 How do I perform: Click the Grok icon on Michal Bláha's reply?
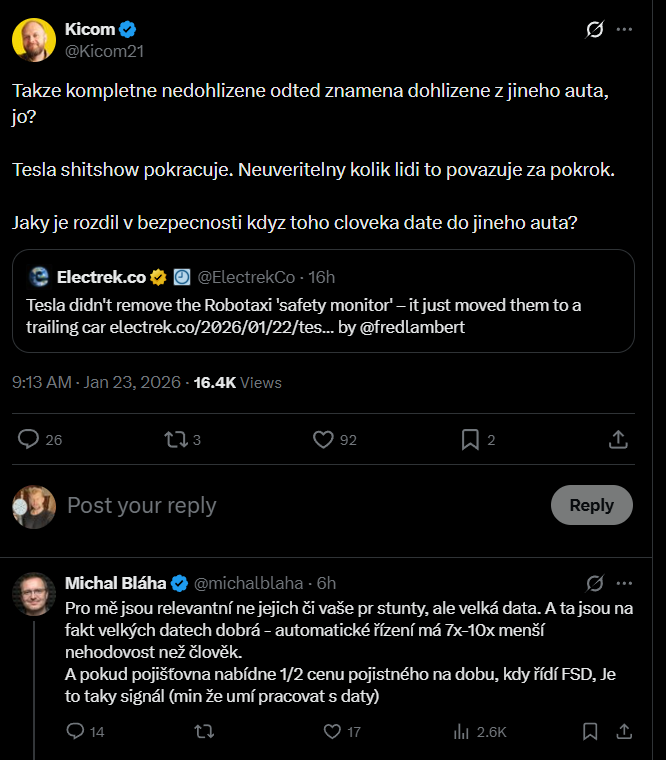pos(594,583)
